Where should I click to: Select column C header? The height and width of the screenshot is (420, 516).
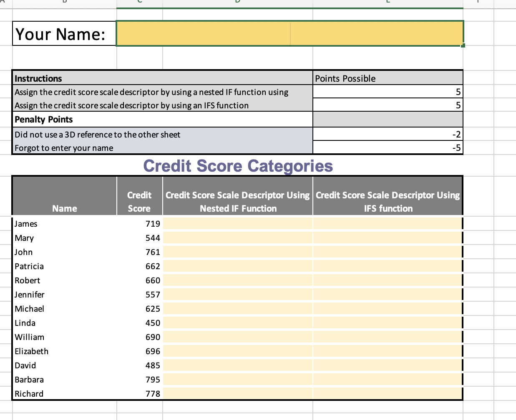click(139, 2)
